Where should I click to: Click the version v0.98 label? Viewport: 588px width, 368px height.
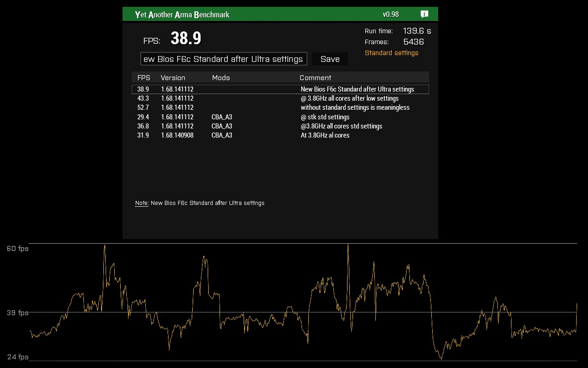click(391, 14)
